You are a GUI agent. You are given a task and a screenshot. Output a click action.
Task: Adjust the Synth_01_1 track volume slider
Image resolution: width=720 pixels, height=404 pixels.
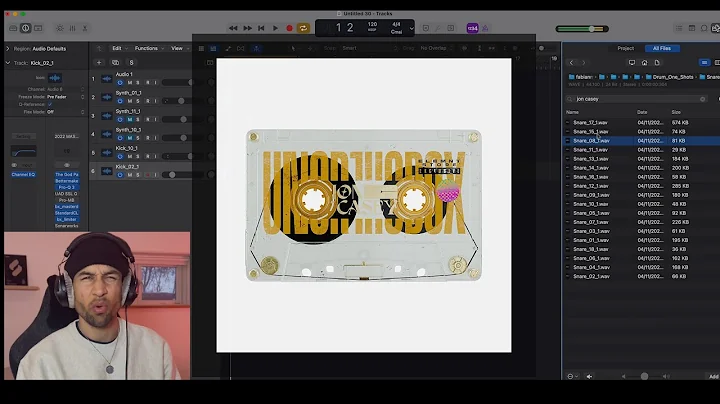click(181, 101)
